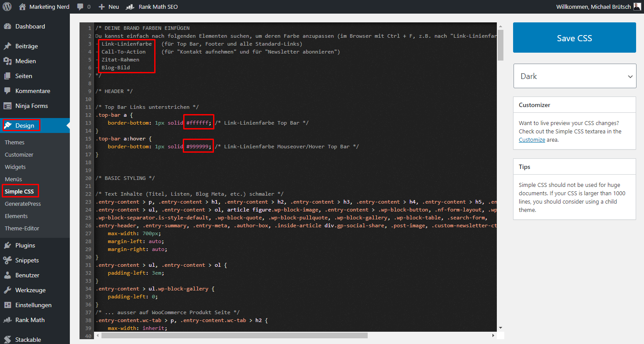The height and width of the screenshot is (344, 644).
Task: Click the WordPress logo icon
Action: tap(7, 7)
